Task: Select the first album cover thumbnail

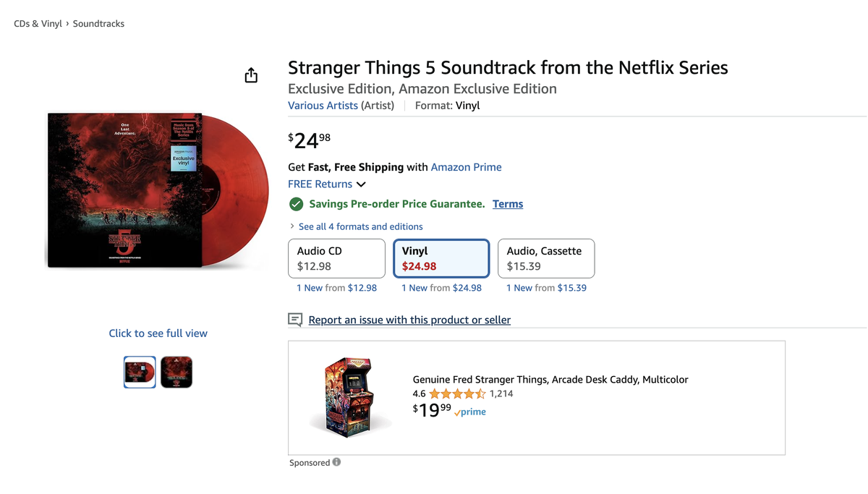Action: coord(140,372)
